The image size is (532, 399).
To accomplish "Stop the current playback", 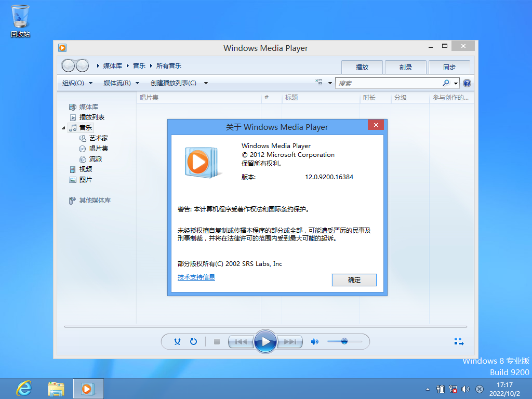I will tap(217, 341).
